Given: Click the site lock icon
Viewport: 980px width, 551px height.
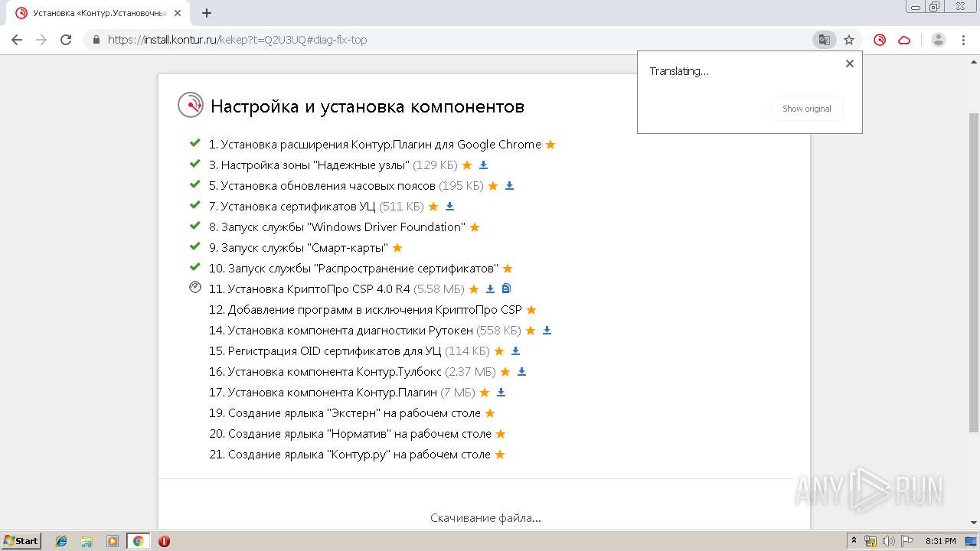Looking at the screenshot, I should tap(96, 40).
